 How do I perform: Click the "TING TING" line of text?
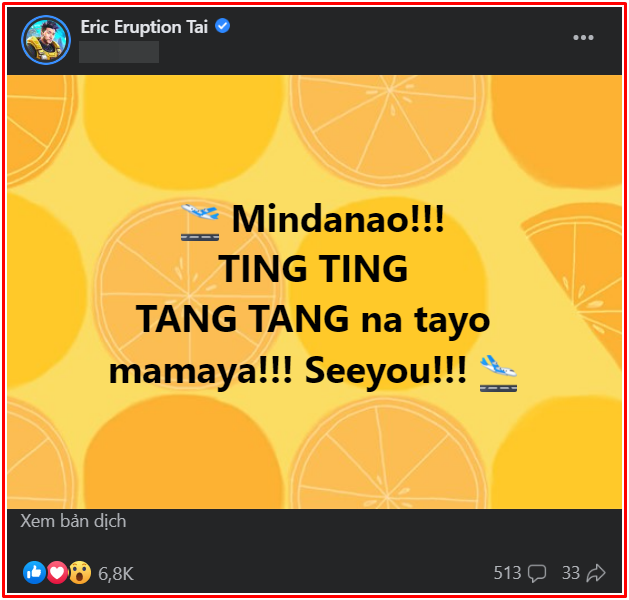[x=313, y=269]
